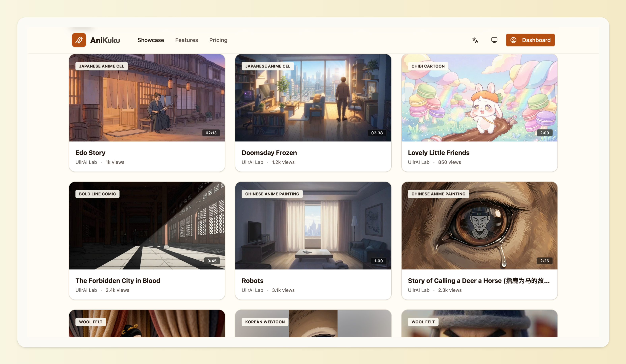Viewport: 626px width, 364px height.
Task: Click the 2:26 duration label on the deer story
Action: [545, 261]
